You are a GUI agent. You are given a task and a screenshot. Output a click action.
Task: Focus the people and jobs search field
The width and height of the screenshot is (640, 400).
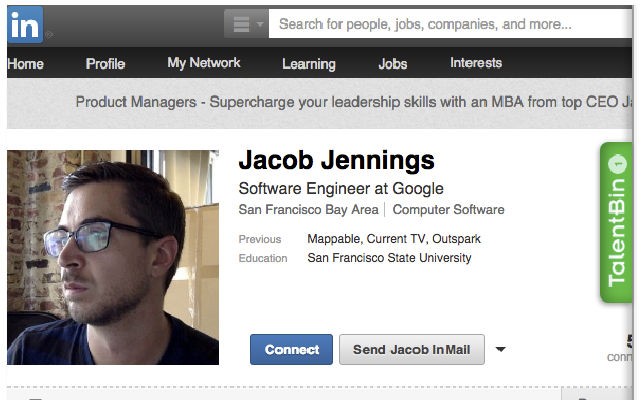click(450, 24)
